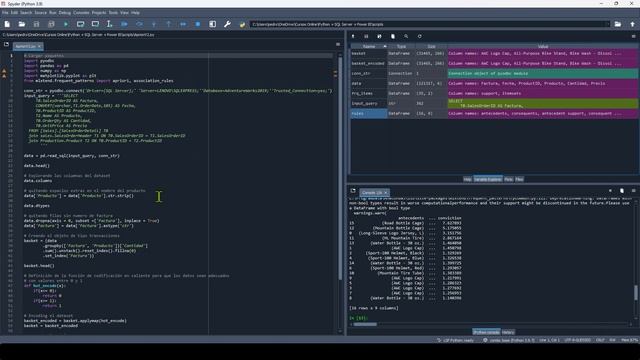The image size is (640, 360).
Task: Run the current cell icon
Action: click(80, 24)
